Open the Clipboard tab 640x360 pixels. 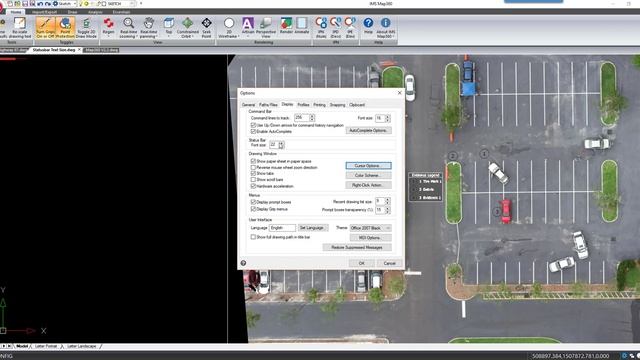[357, 105]
